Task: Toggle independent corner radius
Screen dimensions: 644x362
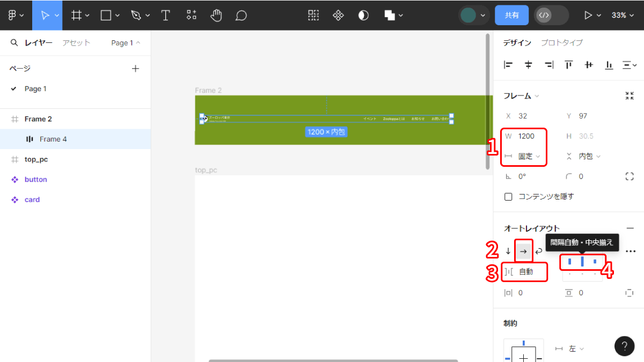Action: pyautogui.click(x=630, y=176)
